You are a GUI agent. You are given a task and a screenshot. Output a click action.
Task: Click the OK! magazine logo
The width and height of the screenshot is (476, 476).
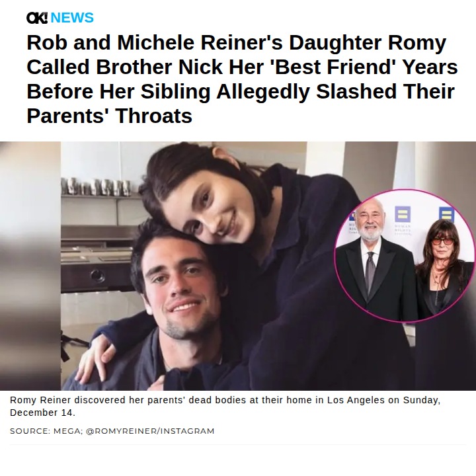pyautogui.click(x=37, y=18)
